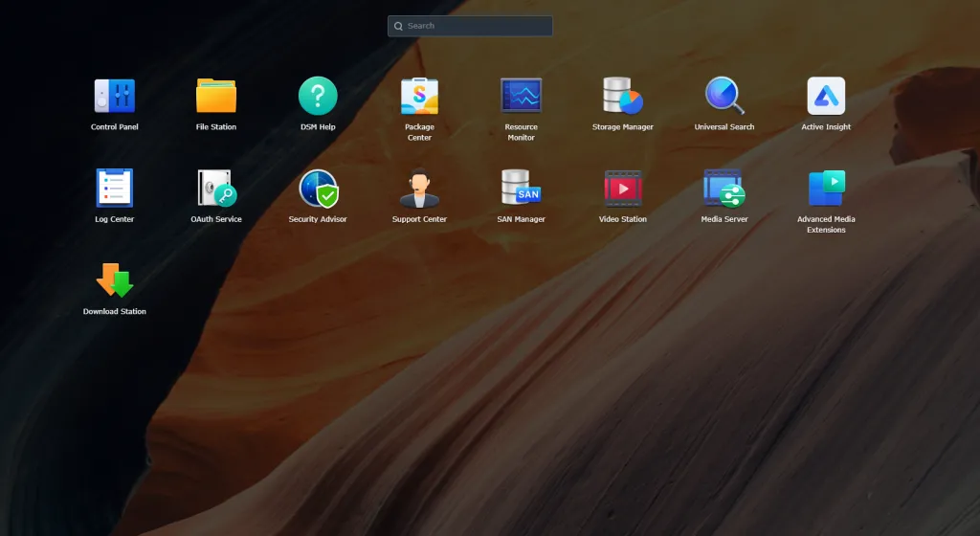
Task: Launch Universal Search app
Action: click(x=724, y=97)
